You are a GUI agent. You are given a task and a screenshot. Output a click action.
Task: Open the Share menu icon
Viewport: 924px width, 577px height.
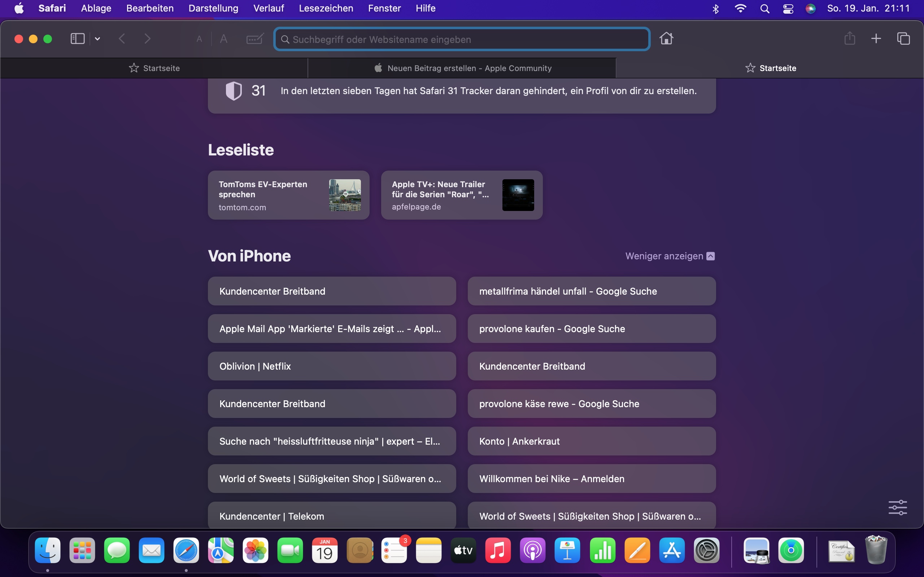tap(850, 39)
